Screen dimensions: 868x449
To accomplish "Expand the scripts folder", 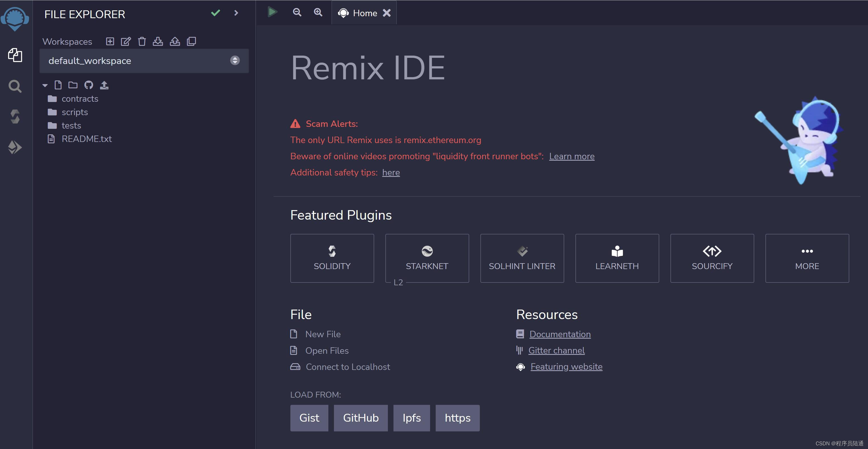I will point(74,112).
